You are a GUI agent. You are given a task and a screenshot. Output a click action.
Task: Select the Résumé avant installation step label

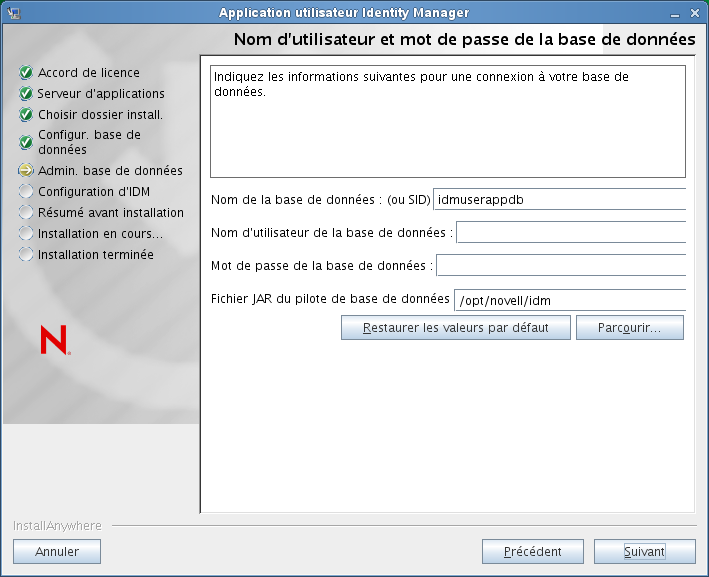click(111, 213)
